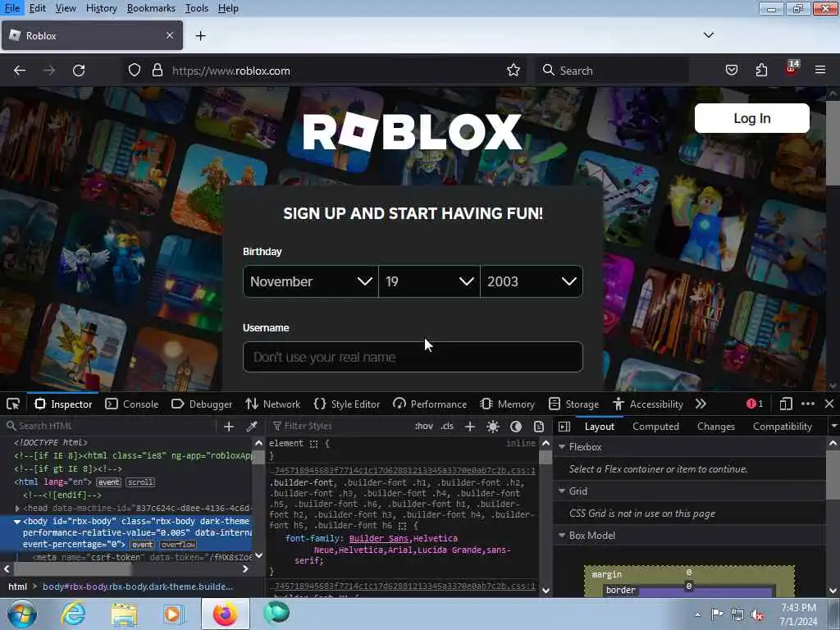840x630 pixels.
Task: Open the Accessibility tab
Action: pyautogui.click(x=648, y=404)
